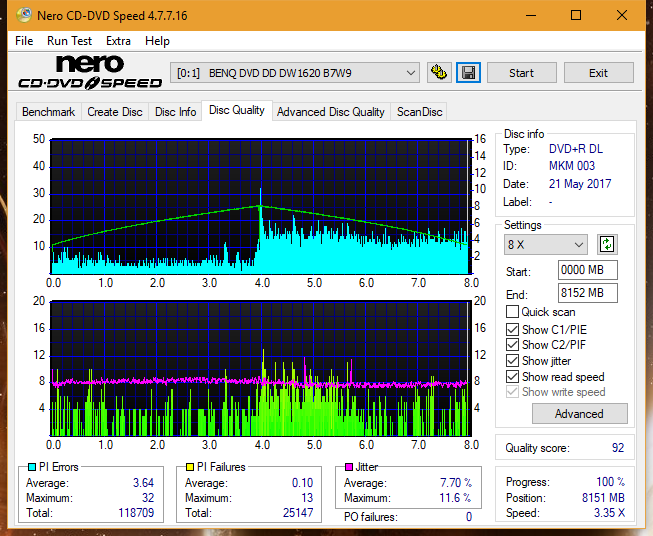This screenshot has width=653, height=536.
Task: Select the Disc Quality tab
Action: point(237,110)
